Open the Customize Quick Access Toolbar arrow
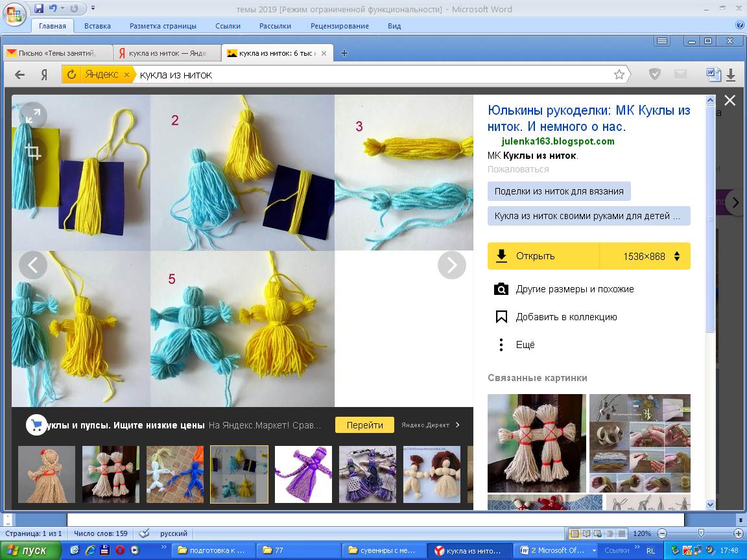 tap(93, 8)
